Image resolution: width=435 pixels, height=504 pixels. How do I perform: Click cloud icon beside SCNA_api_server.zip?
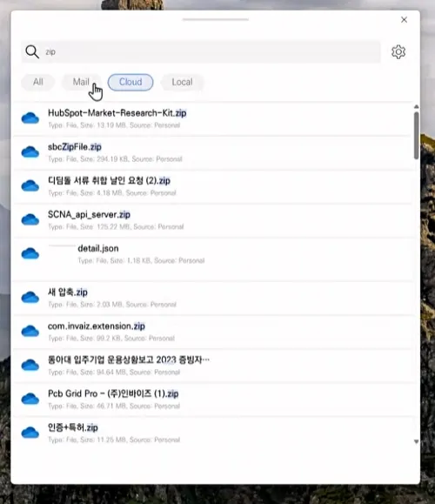pos(30,220)
